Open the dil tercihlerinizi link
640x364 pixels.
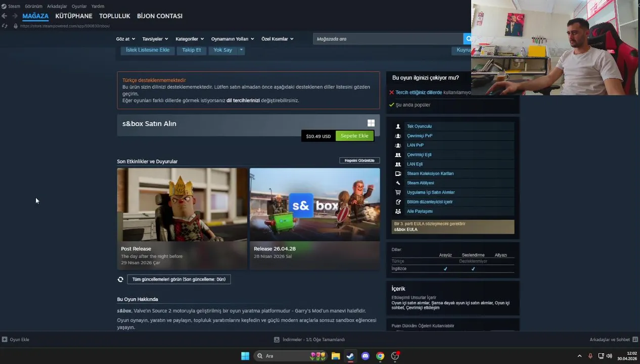[243, 100]
